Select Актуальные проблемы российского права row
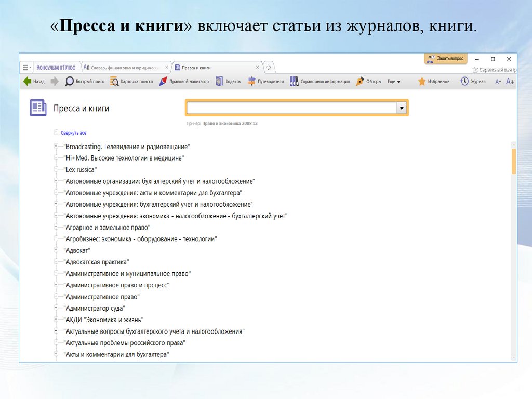Screen dimensions: 532x399 tap(124, 343)
